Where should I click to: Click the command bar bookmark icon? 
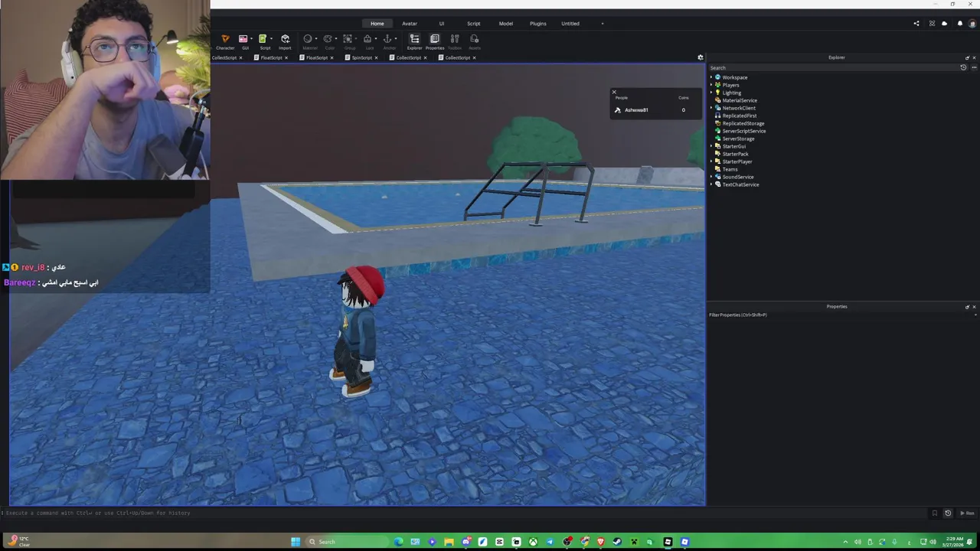click(934, 513)
